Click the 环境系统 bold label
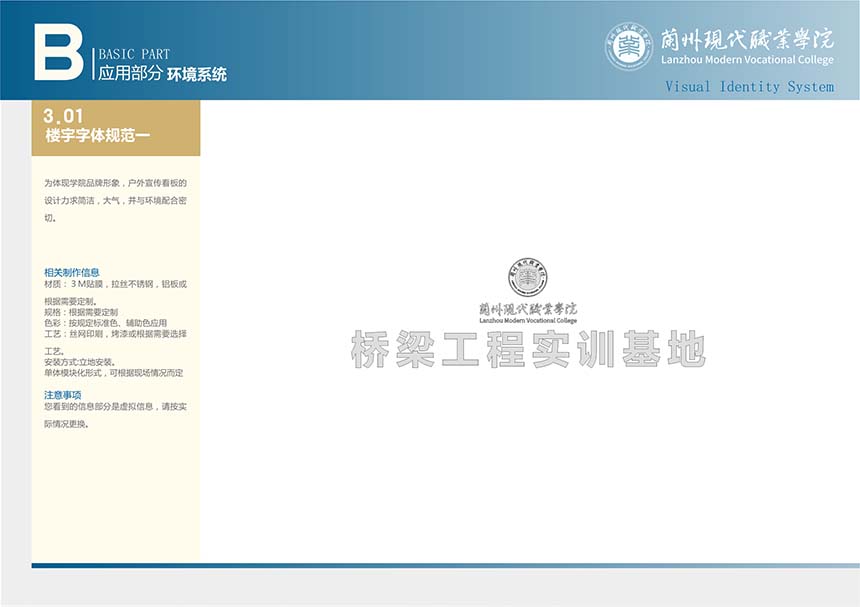The image size is (860, 607). pos(197,74)
